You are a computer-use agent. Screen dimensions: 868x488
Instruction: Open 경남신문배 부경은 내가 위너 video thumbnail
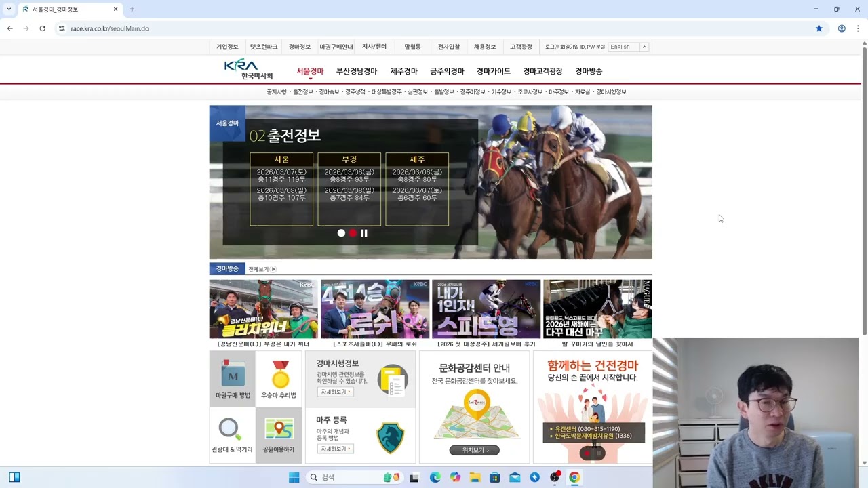click(x=263, y=309)
